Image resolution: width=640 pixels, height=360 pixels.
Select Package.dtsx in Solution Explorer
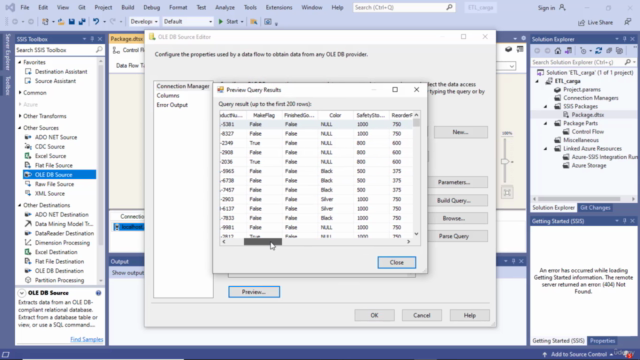pos(587,115)
